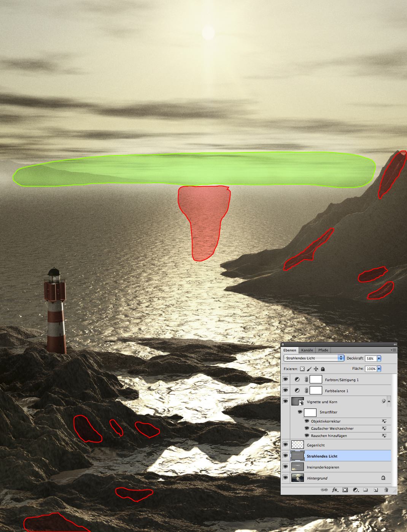Click mask link chain on Farbbalance 1
407x532 pixels.
pos(306,390)
